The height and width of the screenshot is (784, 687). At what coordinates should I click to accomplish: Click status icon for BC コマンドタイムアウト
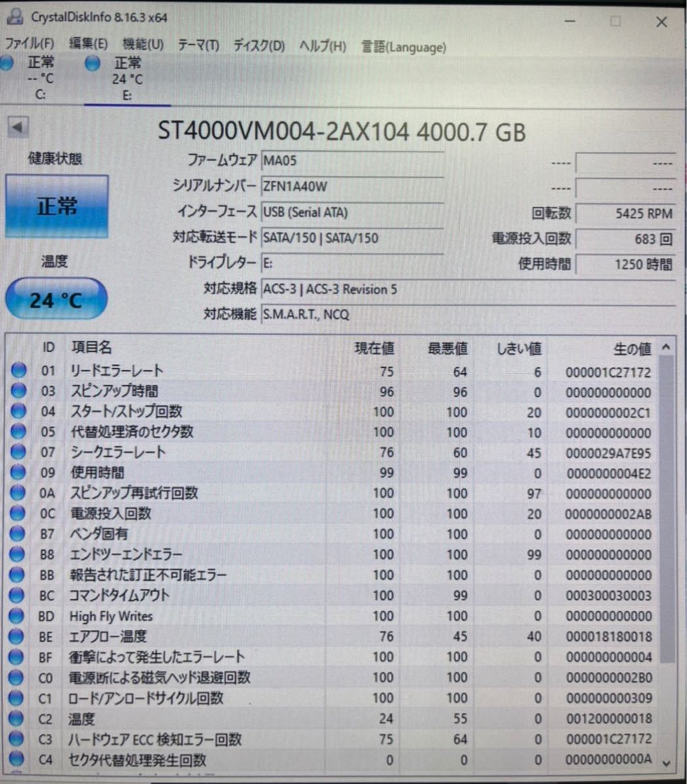tap(18, 595)
